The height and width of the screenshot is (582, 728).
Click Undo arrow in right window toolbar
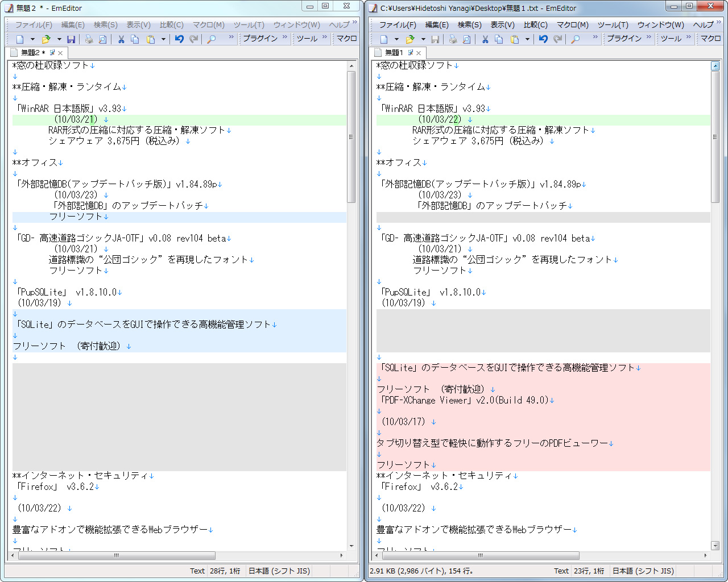click(543, 39)
